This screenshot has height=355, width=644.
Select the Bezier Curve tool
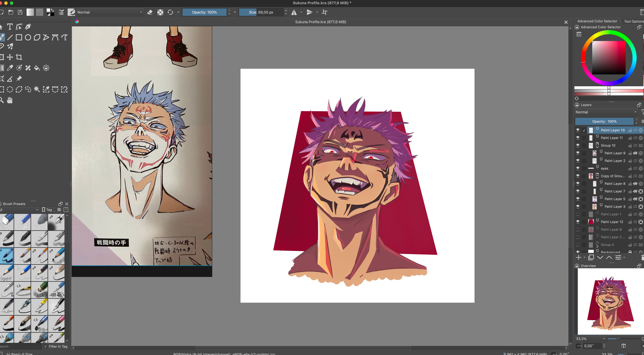point(55,37)
